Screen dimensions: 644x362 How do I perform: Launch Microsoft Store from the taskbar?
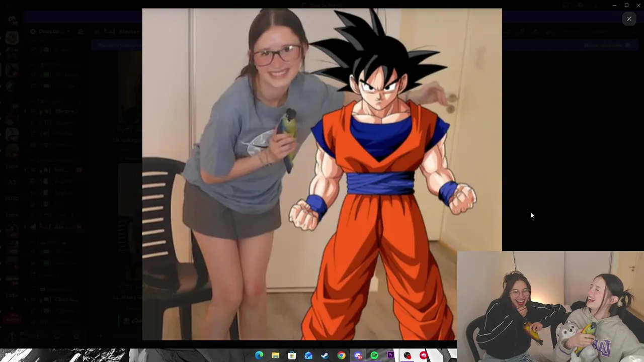point(292,355)
